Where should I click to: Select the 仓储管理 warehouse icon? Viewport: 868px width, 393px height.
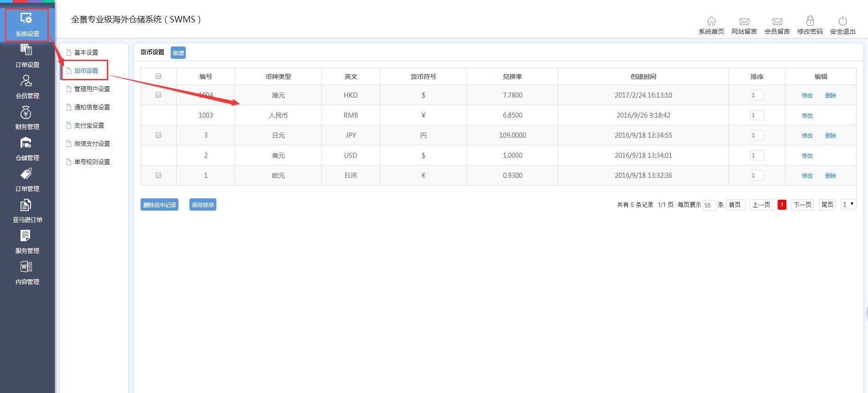click(26, 143)
